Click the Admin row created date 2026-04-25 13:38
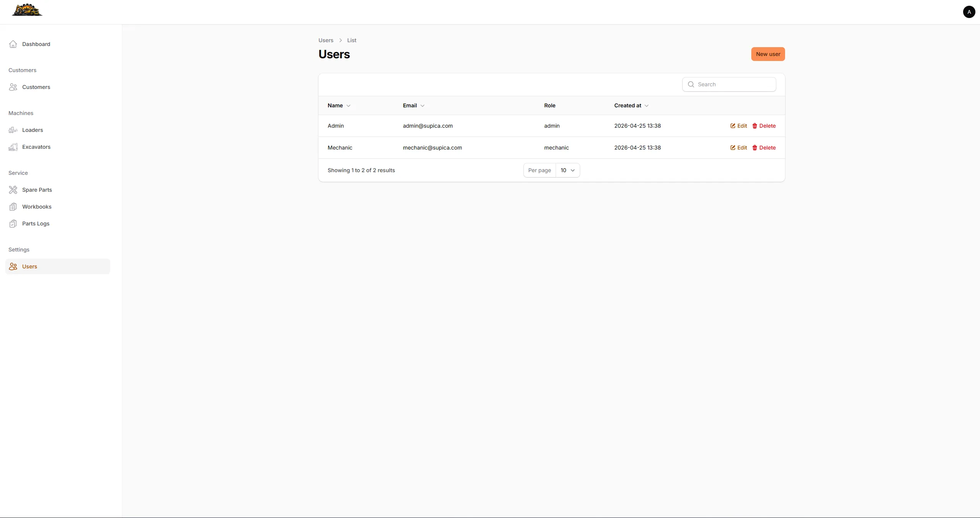Screen dimensions: 980x518 pyautogui.click(x=637, y=126)
